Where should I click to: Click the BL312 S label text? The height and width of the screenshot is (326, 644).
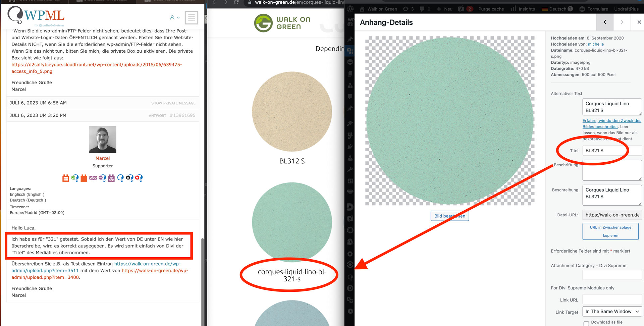(x=292, y=161)
